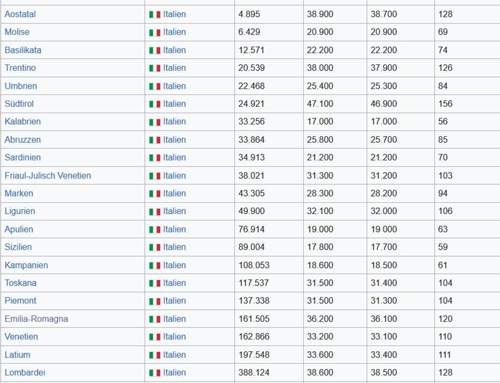Open the Trentino region link
This screenshot has height=383, width=500.
[20, 68]
